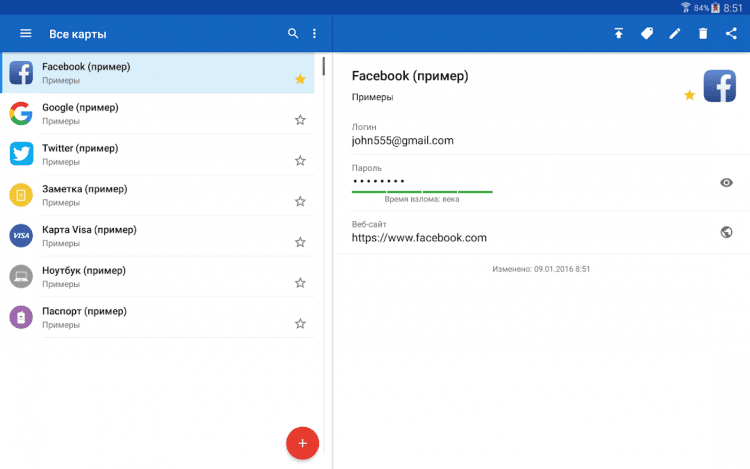Viewport: 750px width, 469px height.
Task: Click the upload arrow icon in toolbar
Action: click(x=619, y=34)
